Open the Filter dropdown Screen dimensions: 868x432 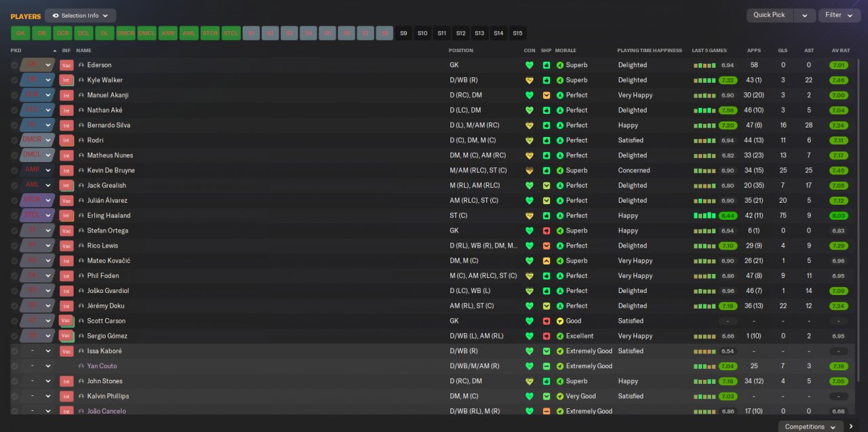point(839,15)
